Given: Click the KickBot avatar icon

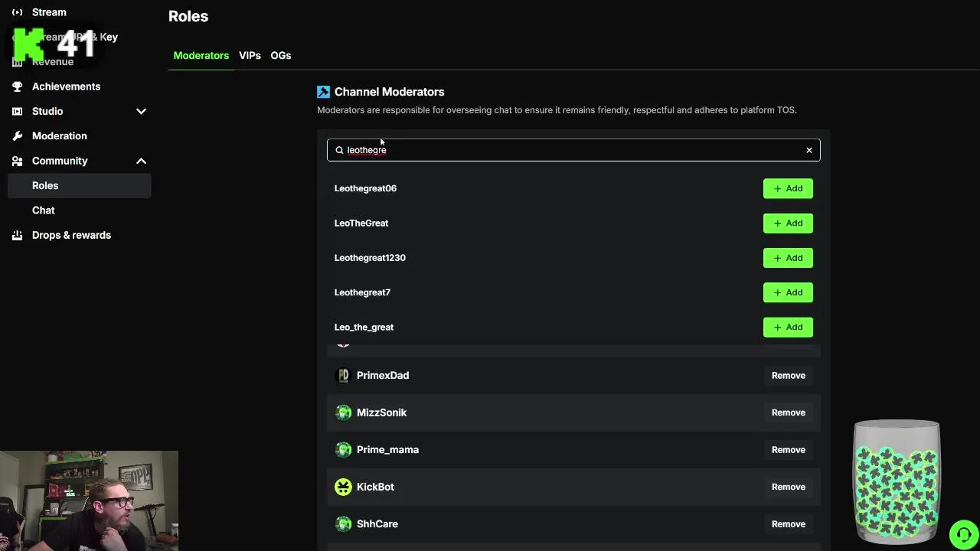Looking at the screenshot, I should tap(343, 487).
